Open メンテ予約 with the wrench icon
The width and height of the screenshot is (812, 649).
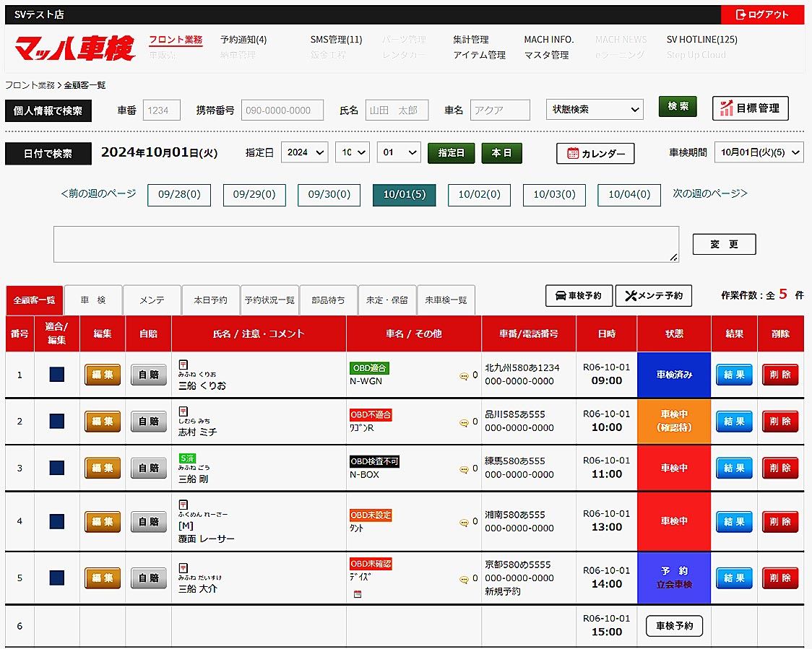tap(653, 296)
